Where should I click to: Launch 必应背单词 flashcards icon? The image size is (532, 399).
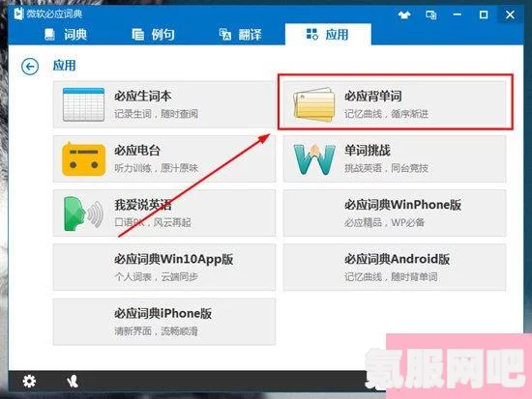coord(313,104)
